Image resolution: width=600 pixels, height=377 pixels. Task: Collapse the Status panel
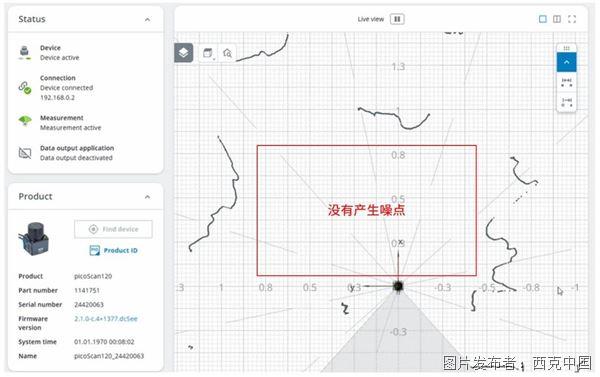pos(147,19)
